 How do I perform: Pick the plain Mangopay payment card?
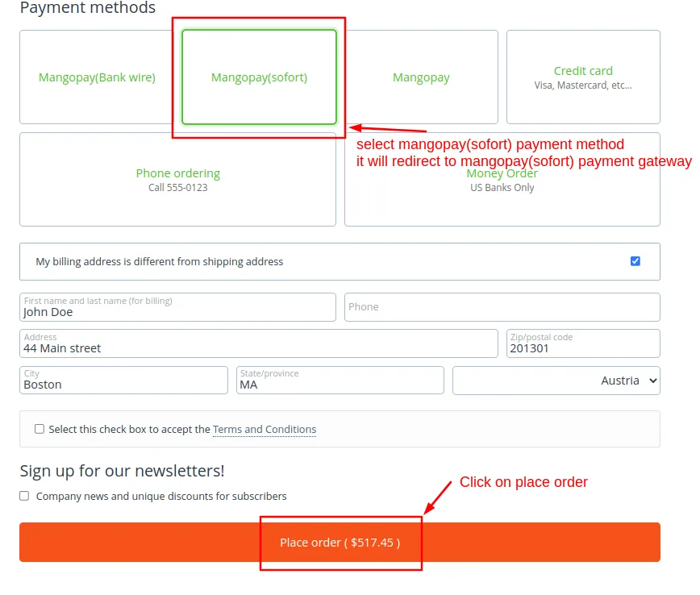point(421,77)
